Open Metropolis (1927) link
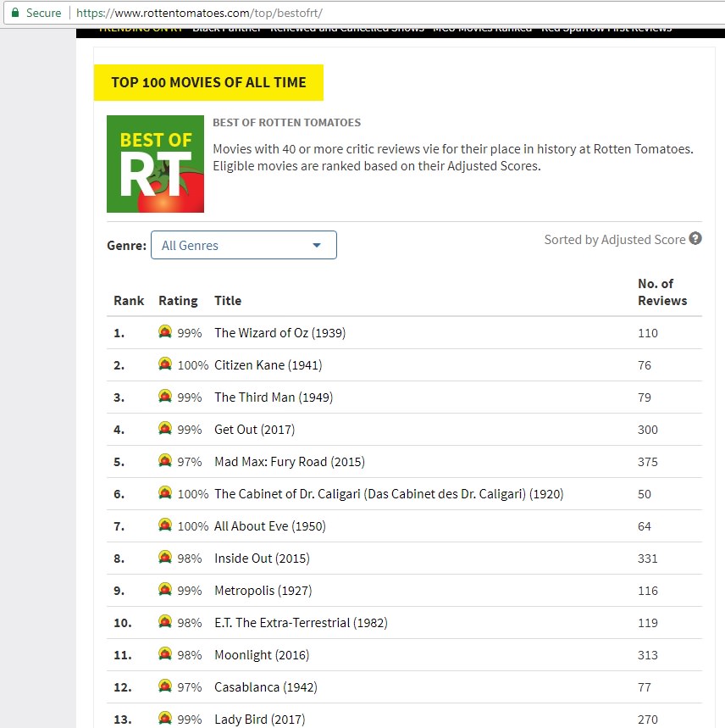725x728 pixels. click(263, 591)
